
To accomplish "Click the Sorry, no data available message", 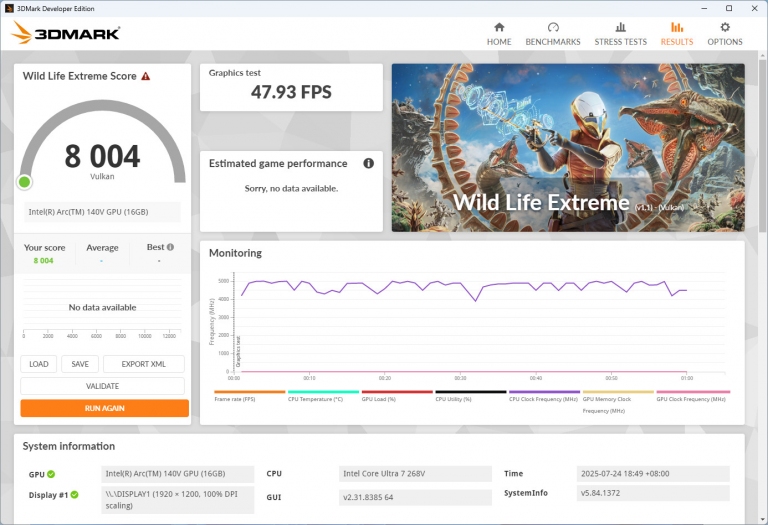I will (x=291, y=189).
